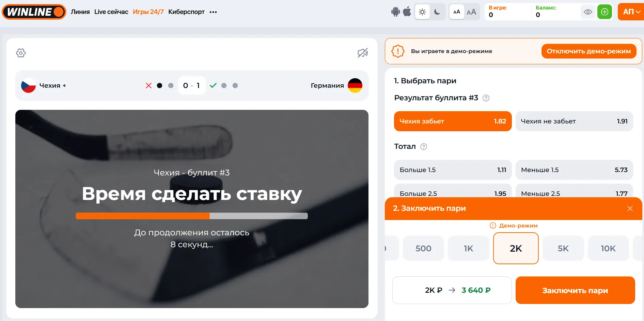This screenshot has height=321, width=644.
Task: Select the 5K stake amount chip
Action: [563, 249]
